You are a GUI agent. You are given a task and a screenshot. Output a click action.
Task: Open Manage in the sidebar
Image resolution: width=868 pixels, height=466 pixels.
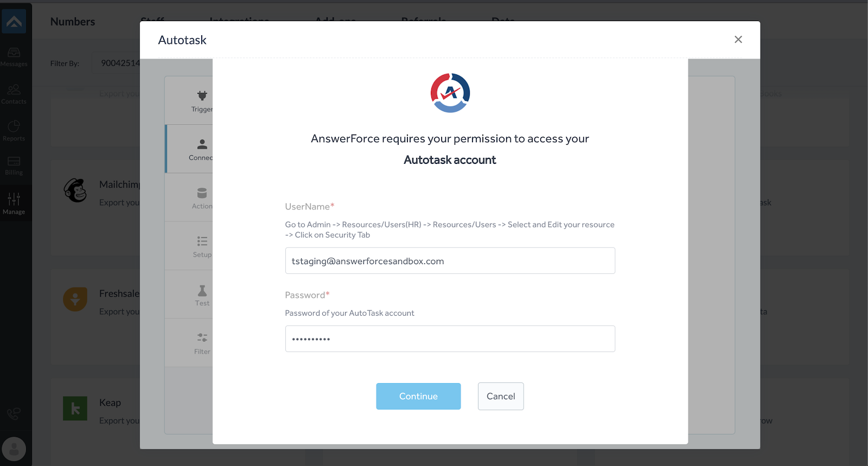14,204
